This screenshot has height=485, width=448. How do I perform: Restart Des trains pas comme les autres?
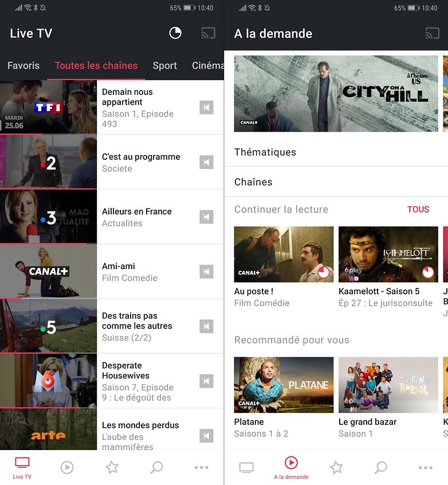pyautogui.click(x=206, y=326)
